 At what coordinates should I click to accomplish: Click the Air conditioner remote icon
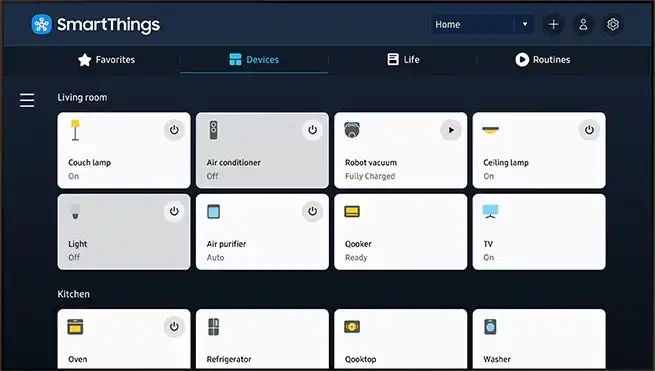(213, 130)
